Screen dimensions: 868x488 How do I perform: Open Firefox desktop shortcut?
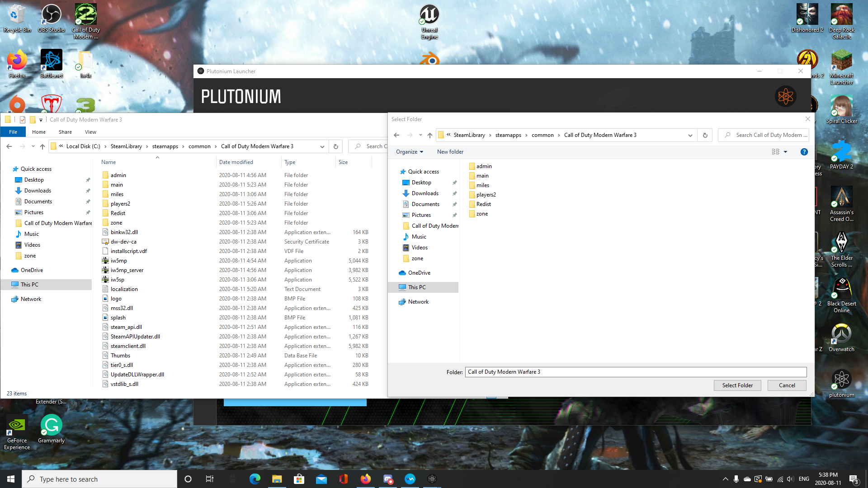(17, 64)
